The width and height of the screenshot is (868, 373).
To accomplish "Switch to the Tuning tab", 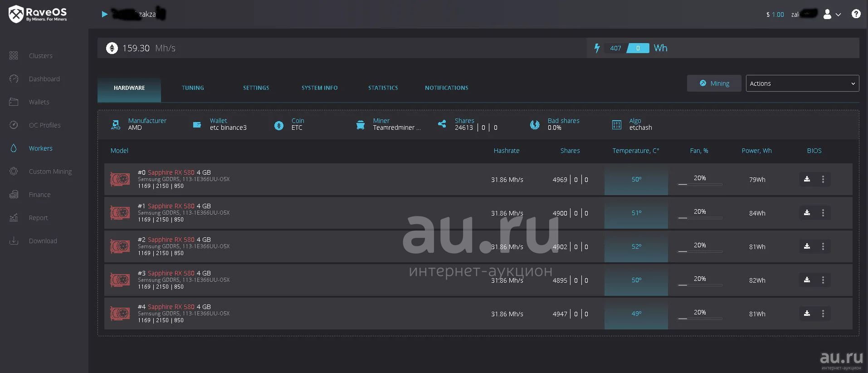I will point(193,88).
